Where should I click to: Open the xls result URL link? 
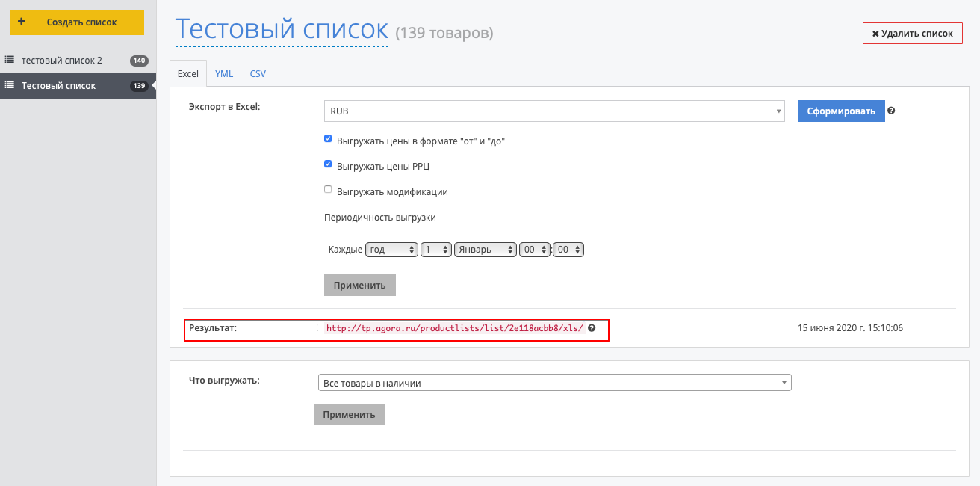455,328
